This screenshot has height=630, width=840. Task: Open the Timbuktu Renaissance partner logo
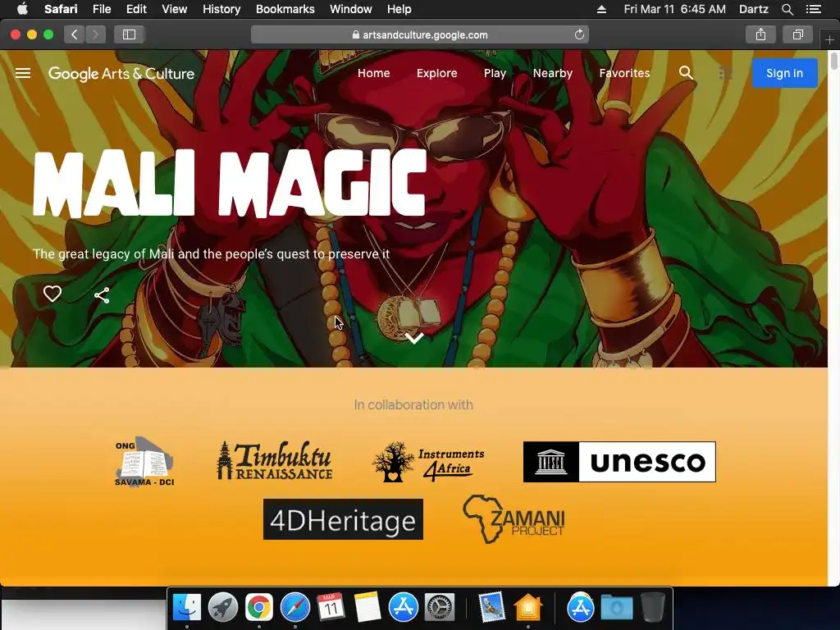[274, 461]
